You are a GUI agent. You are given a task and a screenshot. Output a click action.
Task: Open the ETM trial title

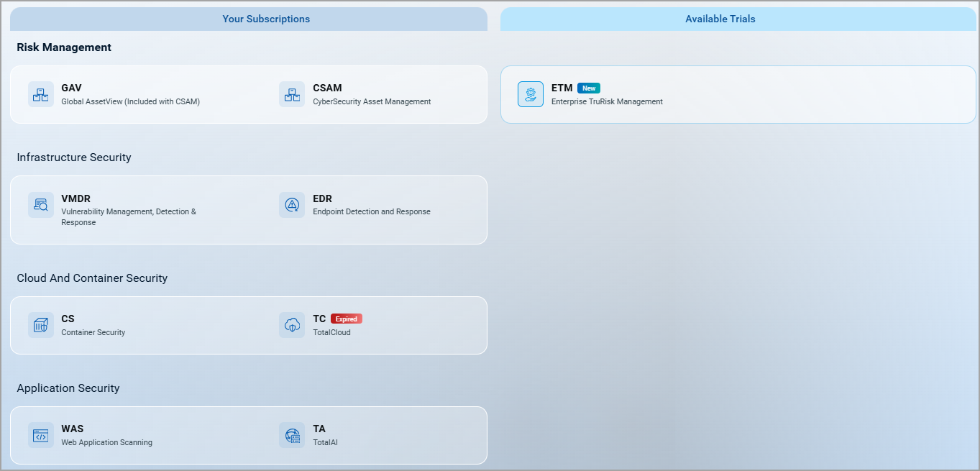562,88
